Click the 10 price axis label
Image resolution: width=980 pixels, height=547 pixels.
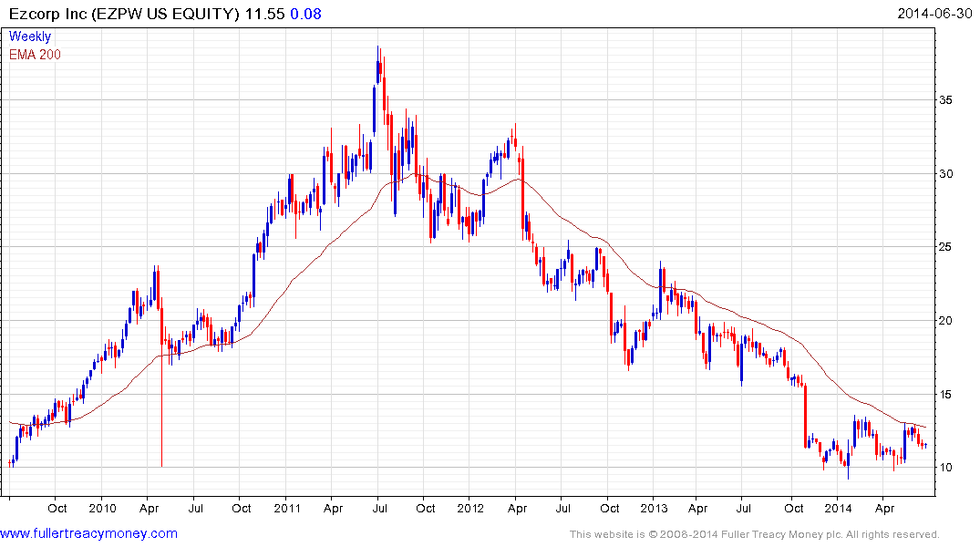[x=945, y=468]
